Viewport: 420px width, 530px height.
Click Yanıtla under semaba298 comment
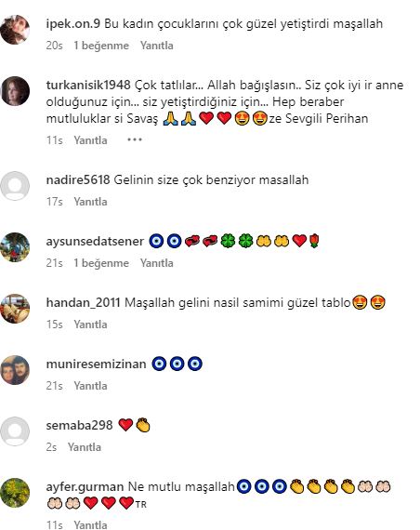[x=85, y=447]
